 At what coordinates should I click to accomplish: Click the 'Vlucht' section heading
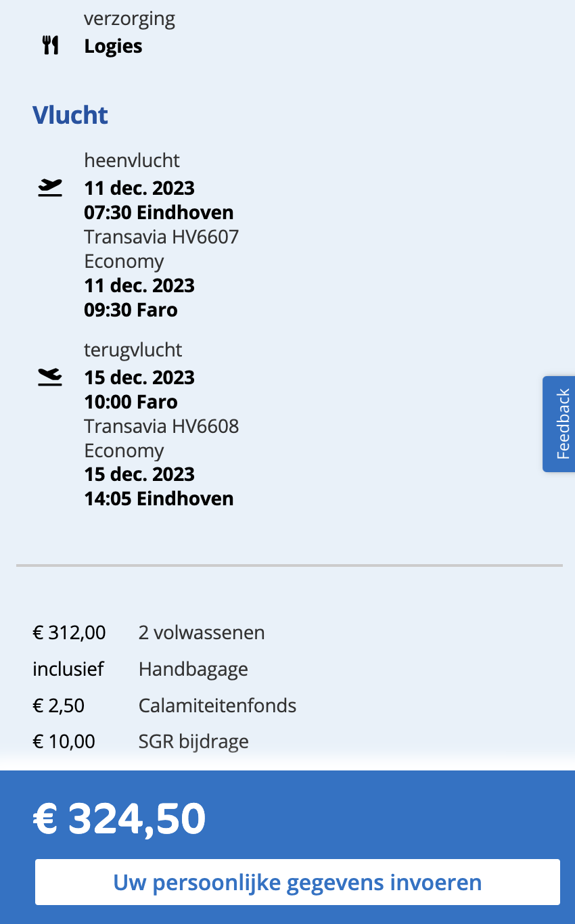coord(70,115)
